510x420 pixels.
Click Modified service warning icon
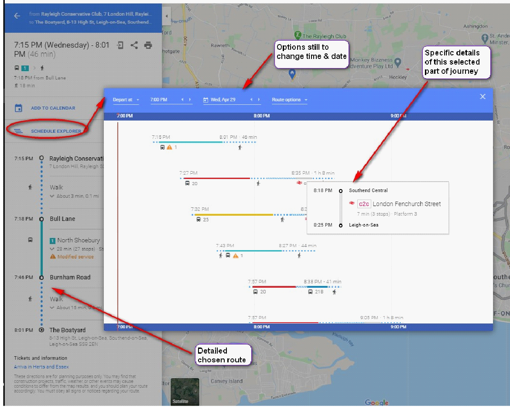coord(53,257)
